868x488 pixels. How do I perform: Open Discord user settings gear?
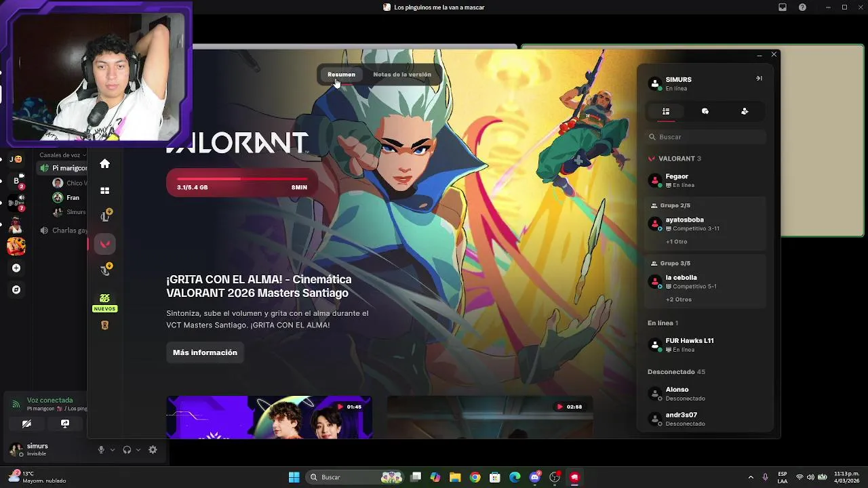tap(153, 449)
